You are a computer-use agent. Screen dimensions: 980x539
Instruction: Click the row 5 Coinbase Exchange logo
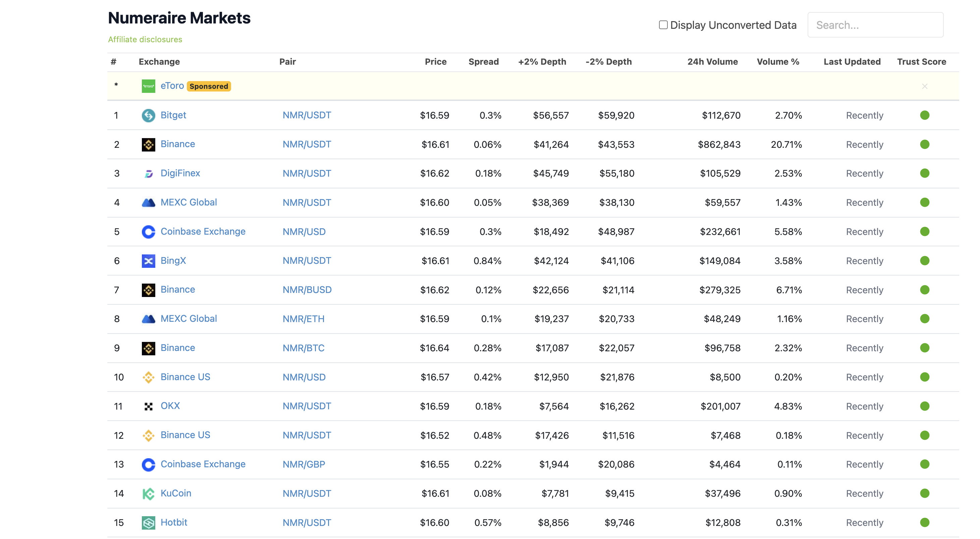148,232
